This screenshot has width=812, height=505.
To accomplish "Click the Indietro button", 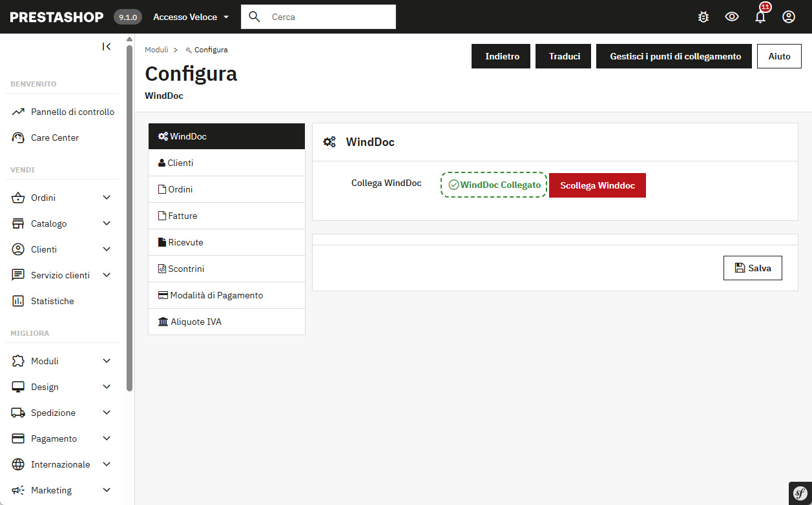I will pos(502,56).
